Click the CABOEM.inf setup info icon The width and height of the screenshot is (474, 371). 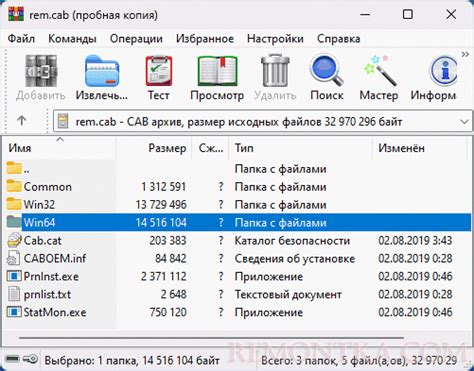pyautogui.click(x=14, y=258)
